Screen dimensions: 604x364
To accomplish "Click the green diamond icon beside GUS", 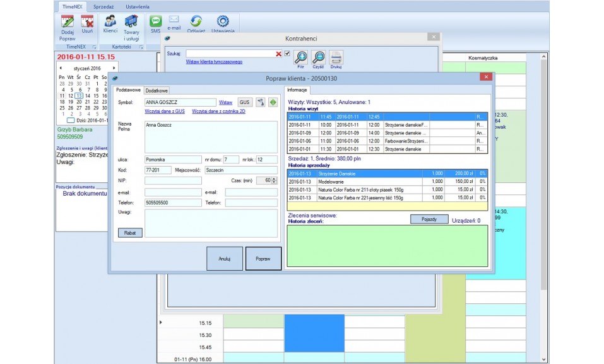I will (273, 102).
